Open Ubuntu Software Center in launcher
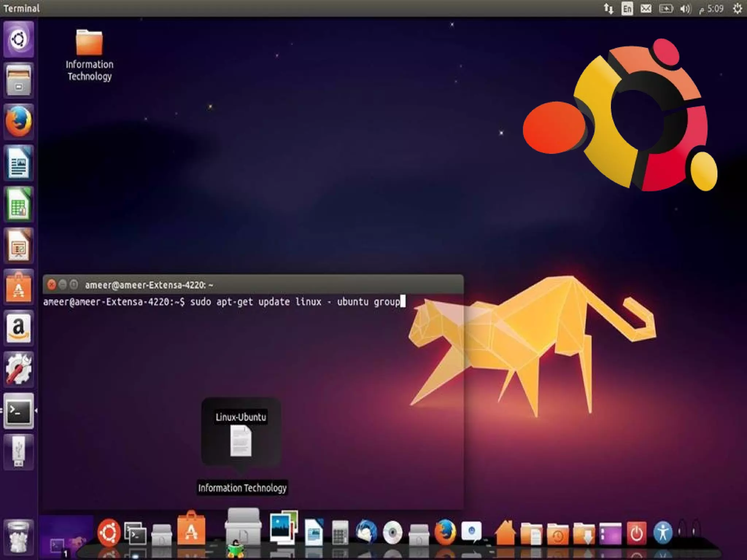The image size is (747, 560). (x=19, y=287)
